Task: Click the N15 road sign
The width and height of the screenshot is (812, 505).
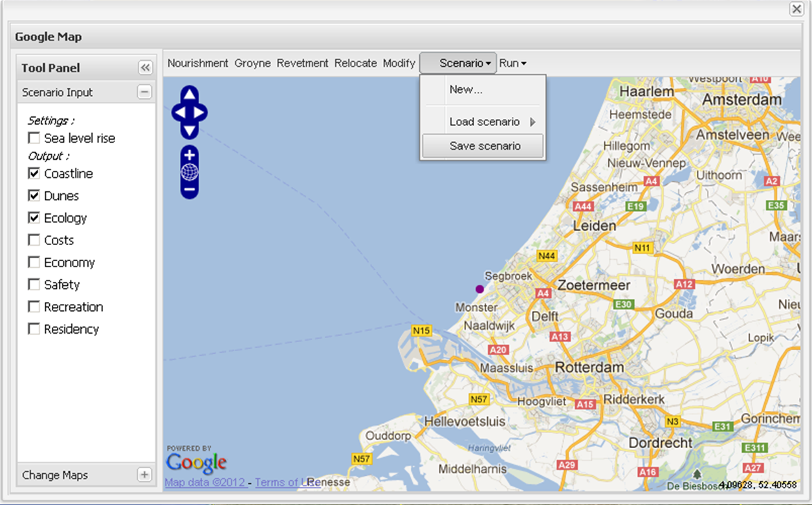Action: 421,330
